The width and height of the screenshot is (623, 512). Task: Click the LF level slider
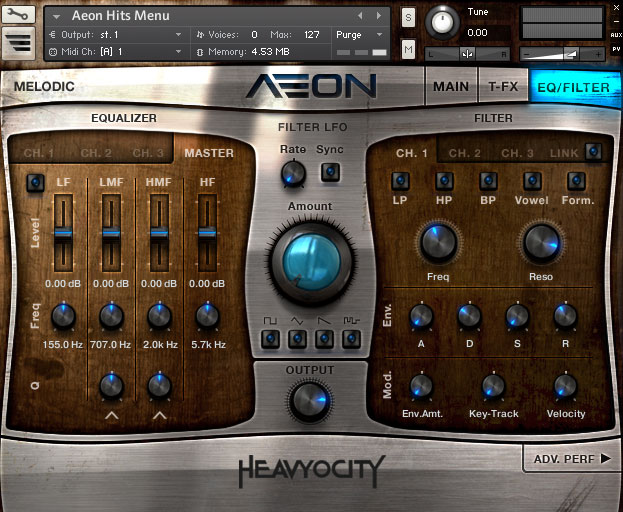coord(63,232)
